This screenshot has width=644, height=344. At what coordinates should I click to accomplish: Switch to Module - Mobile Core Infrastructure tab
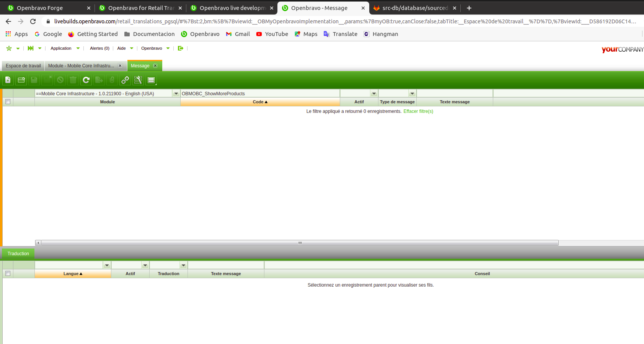point(81,66)
